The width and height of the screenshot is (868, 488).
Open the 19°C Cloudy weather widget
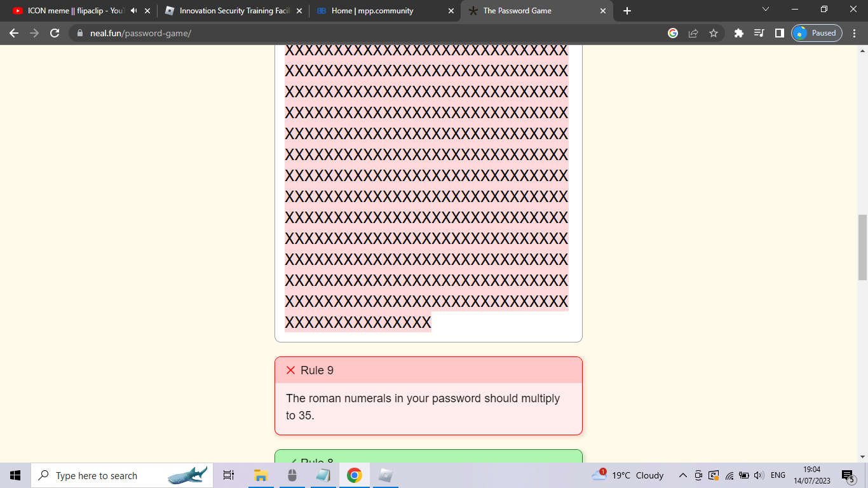pos(627,475)
